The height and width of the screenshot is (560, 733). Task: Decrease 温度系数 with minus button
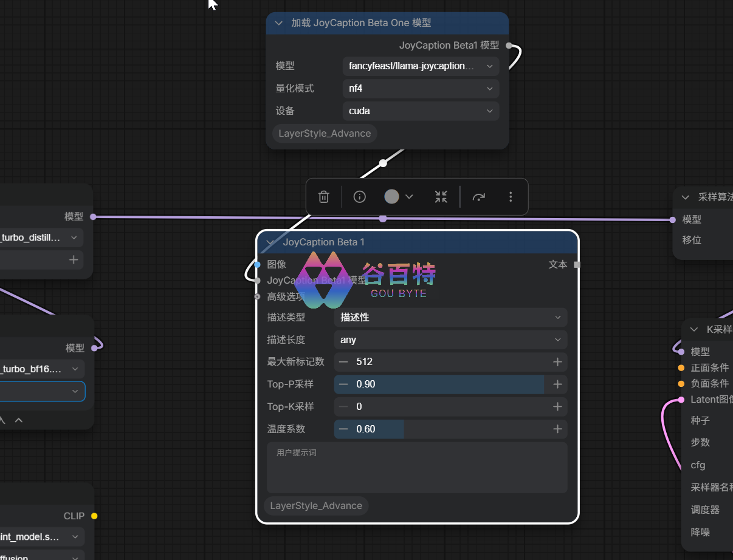343,429
